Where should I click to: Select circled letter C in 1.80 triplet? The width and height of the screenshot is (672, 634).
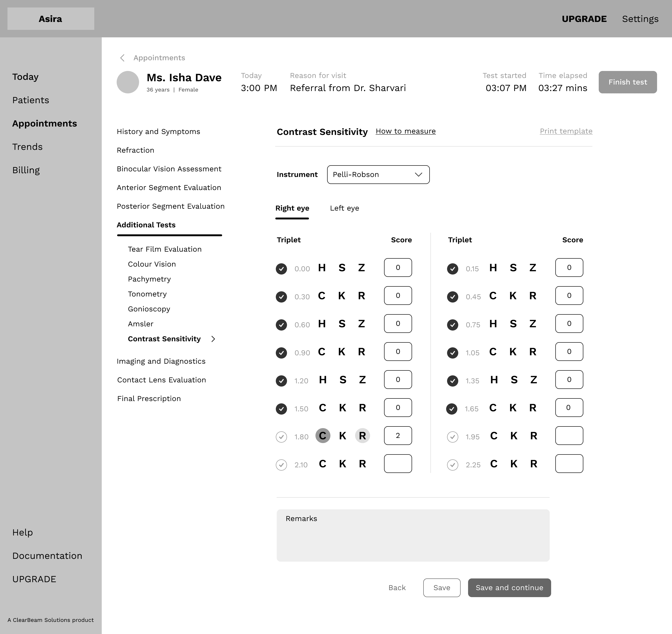point(322,436)
